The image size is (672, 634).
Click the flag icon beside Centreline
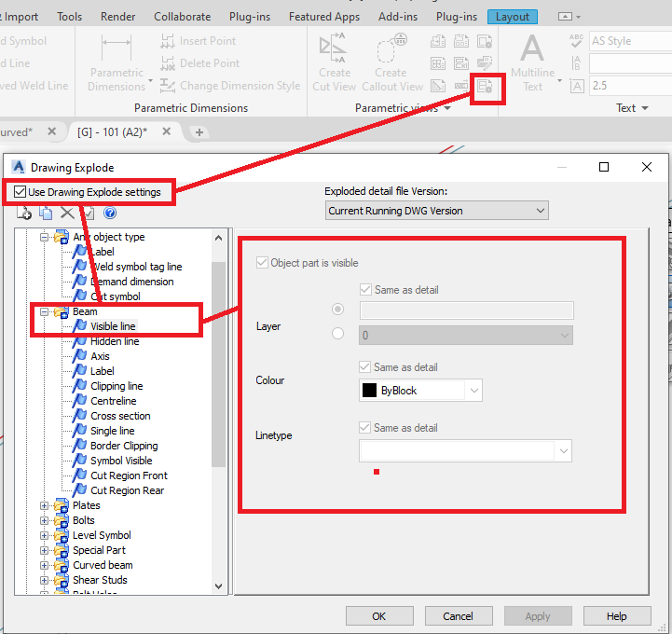tap(79, 401)
